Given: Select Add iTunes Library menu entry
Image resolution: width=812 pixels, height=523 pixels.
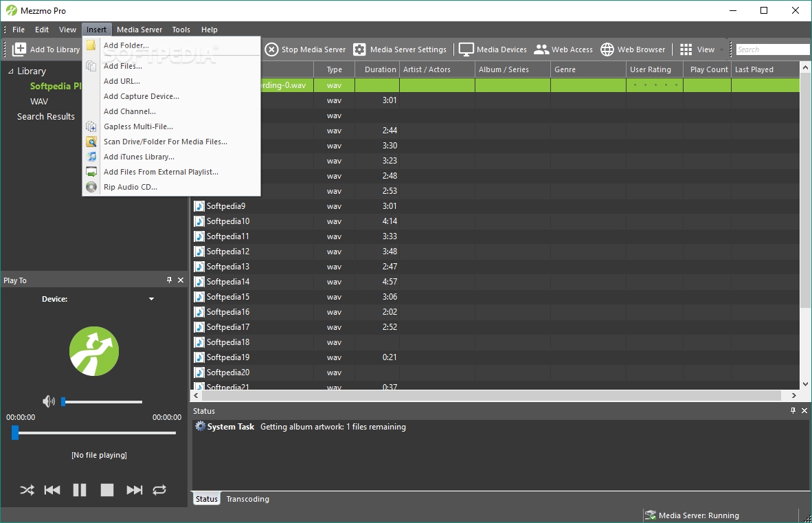Looking at the screenshot, I should [x=139, y=157].
